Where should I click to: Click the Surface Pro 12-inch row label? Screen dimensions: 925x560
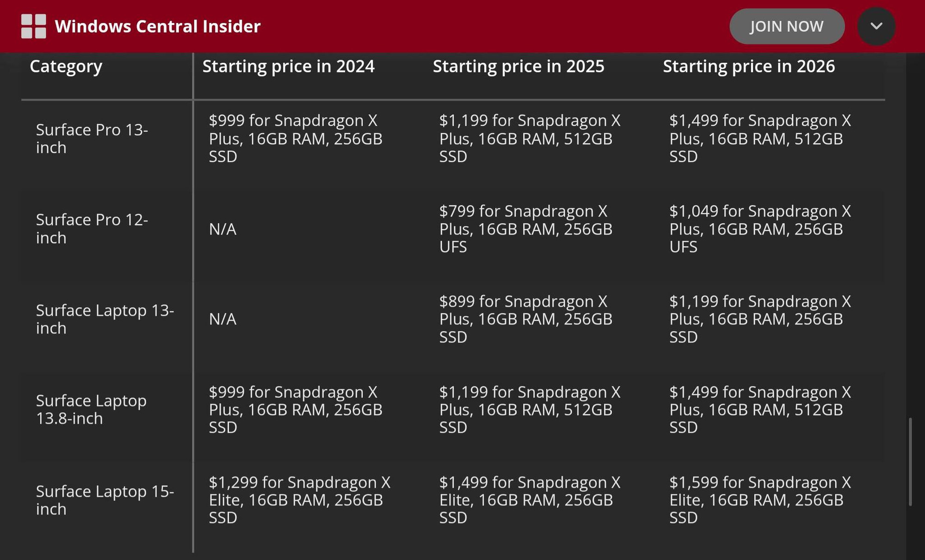coord(92,229)
